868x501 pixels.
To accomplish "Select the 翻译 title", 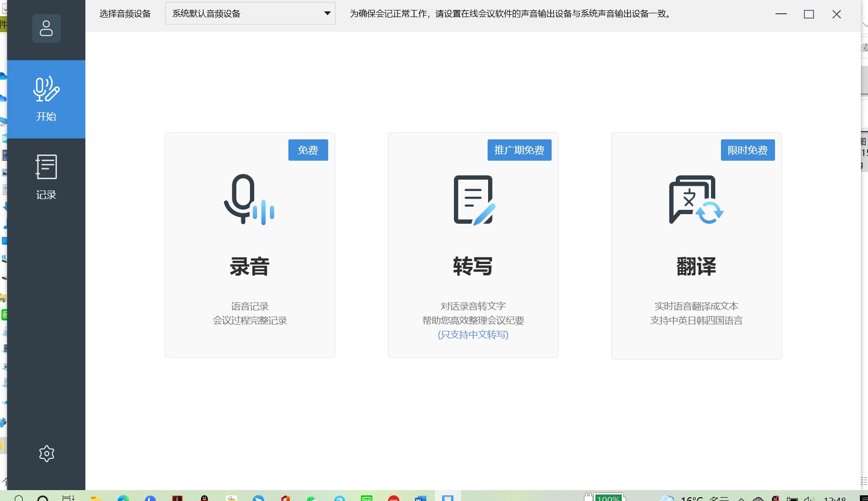I will tap(696, 266).
